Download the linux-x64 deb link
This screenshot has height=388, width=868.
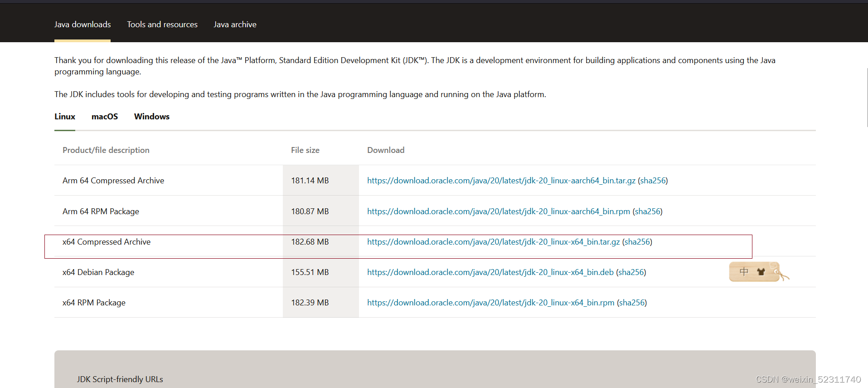[490, 272]
